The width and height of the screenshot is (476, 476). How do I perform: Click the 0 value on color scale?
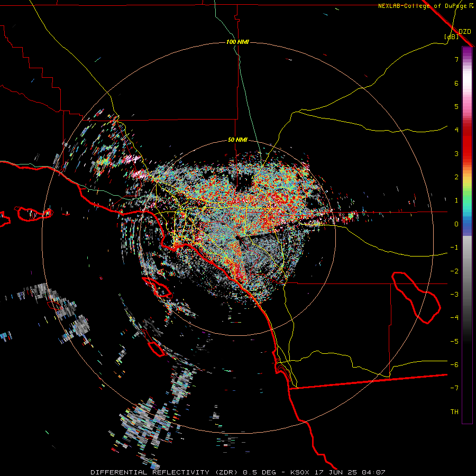tap(456, 224)
